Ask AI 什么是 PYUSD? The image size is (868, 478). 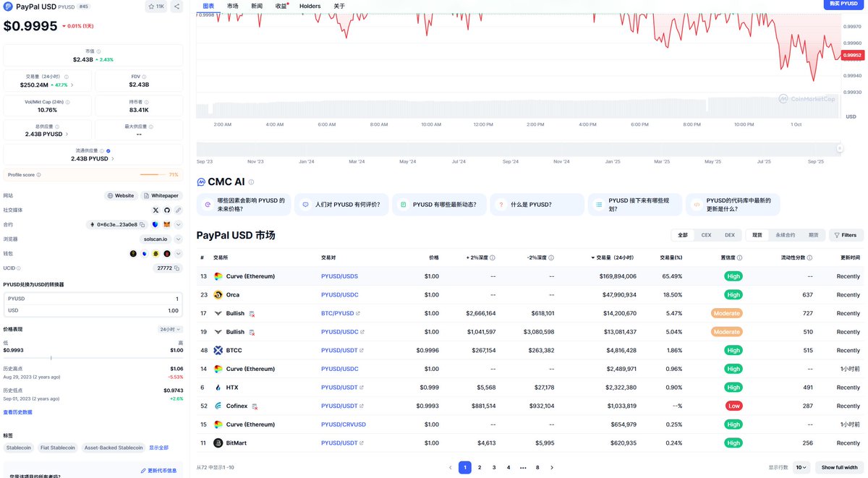coord(537,205)
